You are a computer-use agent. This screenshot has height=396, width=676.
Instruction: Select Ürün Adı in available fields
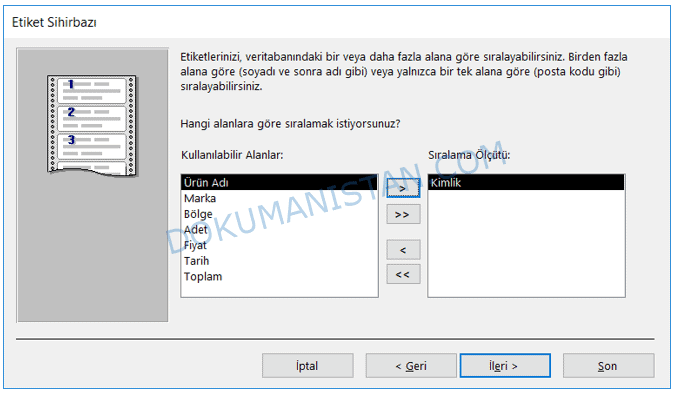pyautogui.click(x=279, y=183)
